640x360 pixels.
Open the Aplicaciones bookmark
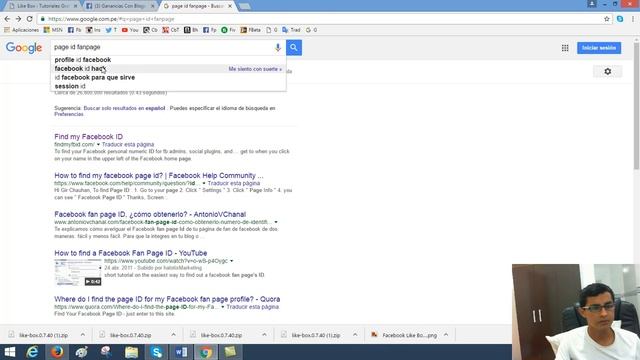[x=21, y=30]
